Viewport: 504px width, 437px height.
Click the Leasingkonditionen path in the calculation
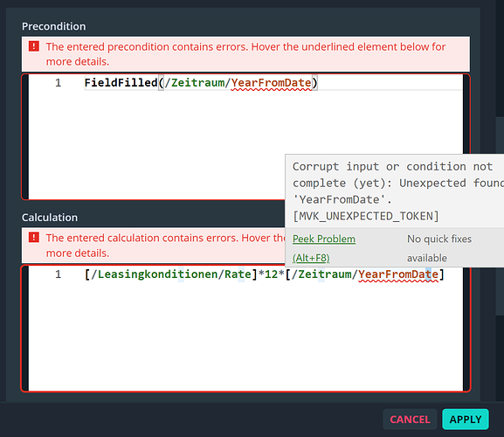pyautogui.click(x=157, y=274)
